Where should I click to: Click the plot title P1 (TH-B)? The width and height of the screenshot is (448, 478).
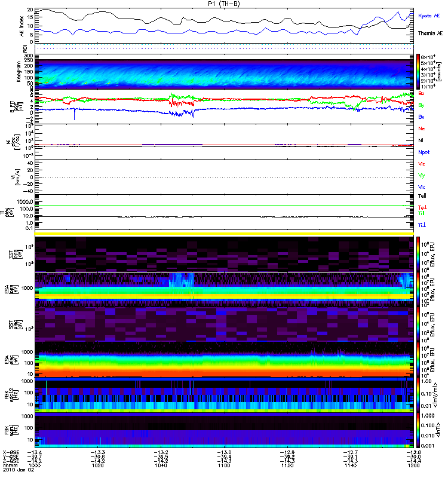pos(224,4)
